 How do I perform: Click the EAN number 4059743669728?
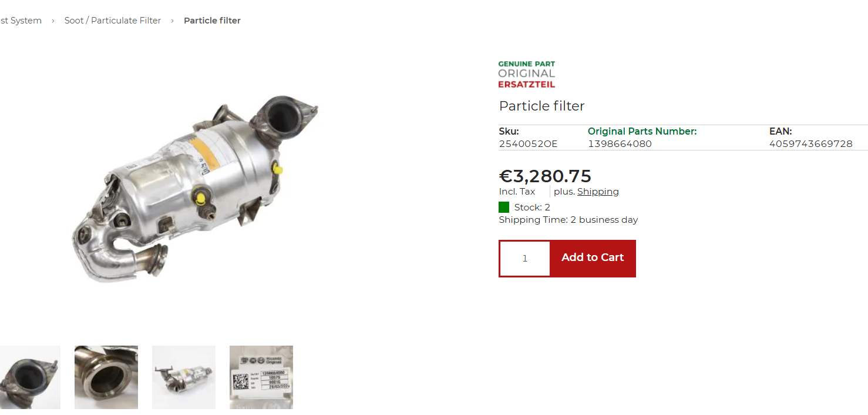click(x=810, y=144)
